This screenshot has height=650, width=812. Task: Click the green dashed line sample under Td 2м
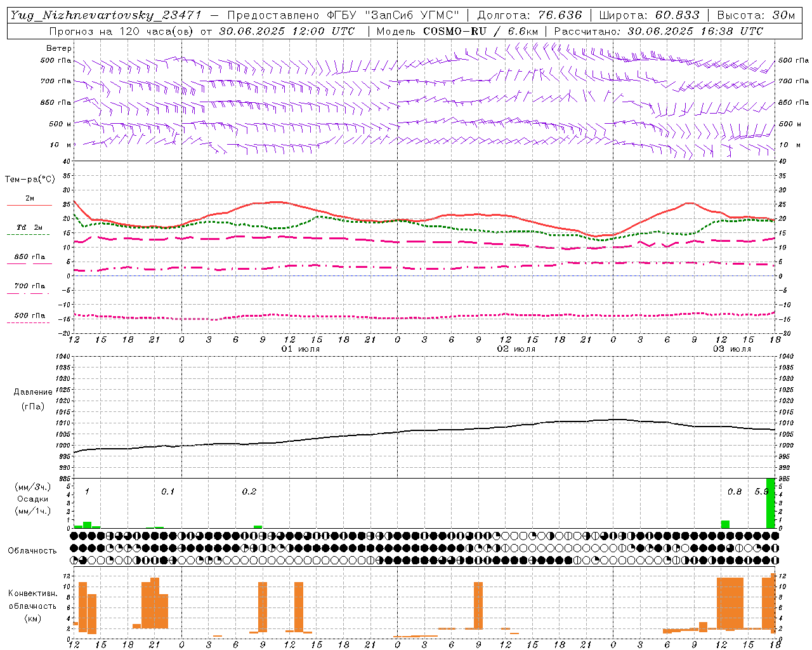click(29, 234)
